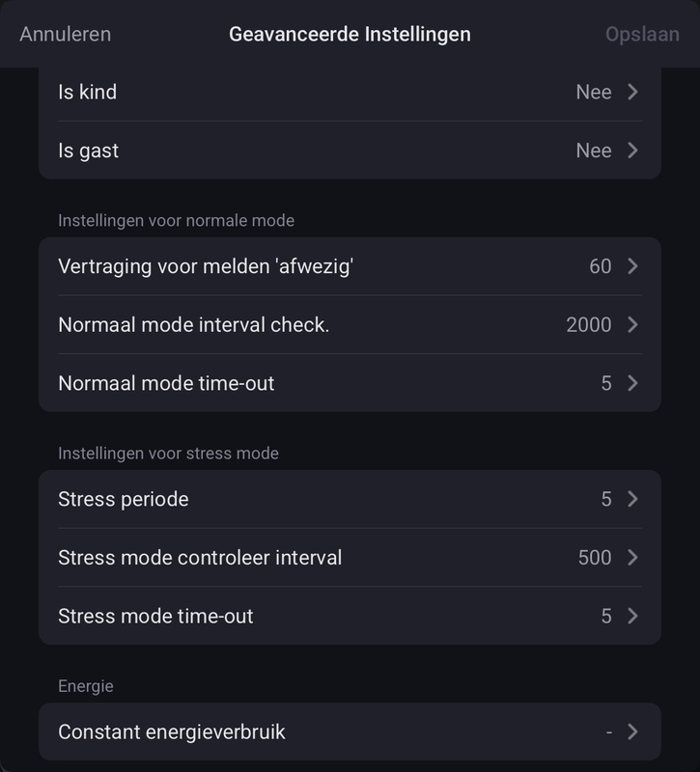Click chevron for Normaal mode interval check
The height and width of the screenshot is (772, 700).
click(632, 325)
